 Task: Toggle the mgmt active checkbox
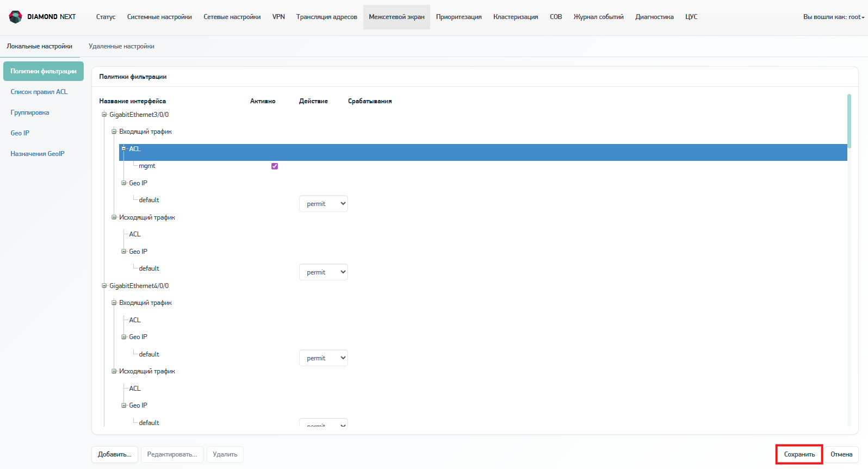click(275, 166)
